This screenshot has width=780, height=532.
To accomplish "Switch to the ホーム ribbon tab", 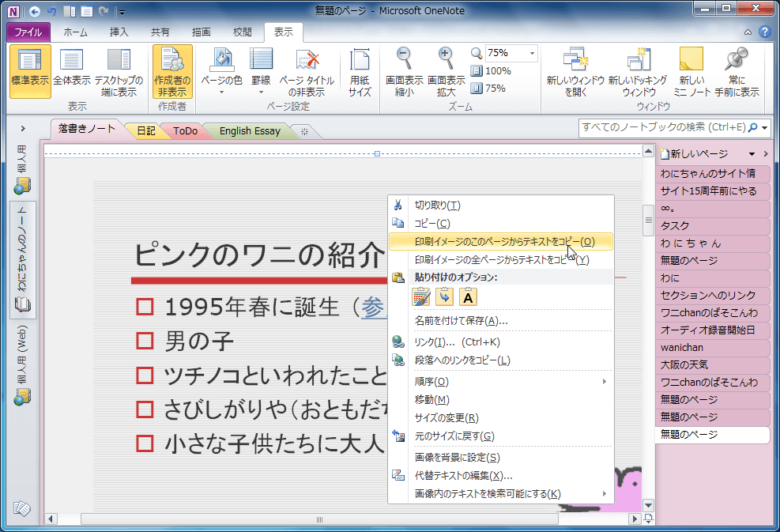I will (75, 32).
